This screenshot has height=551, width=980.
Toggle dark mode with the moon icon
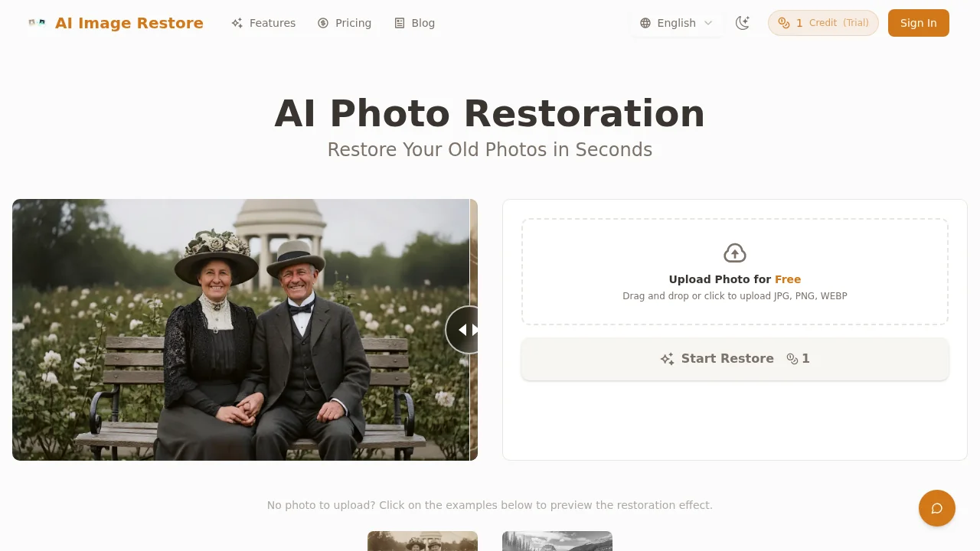pos(742,23)
